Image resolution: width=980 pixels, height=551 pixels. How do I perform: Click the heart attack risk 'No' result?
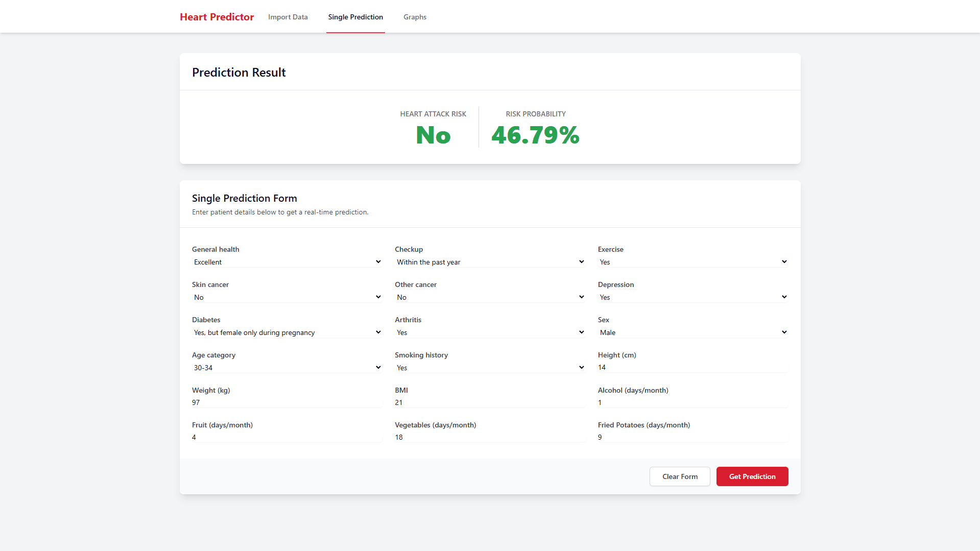click(433, 135)
